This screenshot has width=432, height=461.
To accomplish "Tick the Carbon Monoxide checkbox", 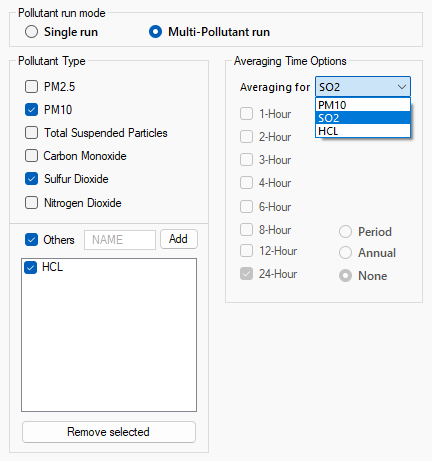I will click(x=31, y=156).
